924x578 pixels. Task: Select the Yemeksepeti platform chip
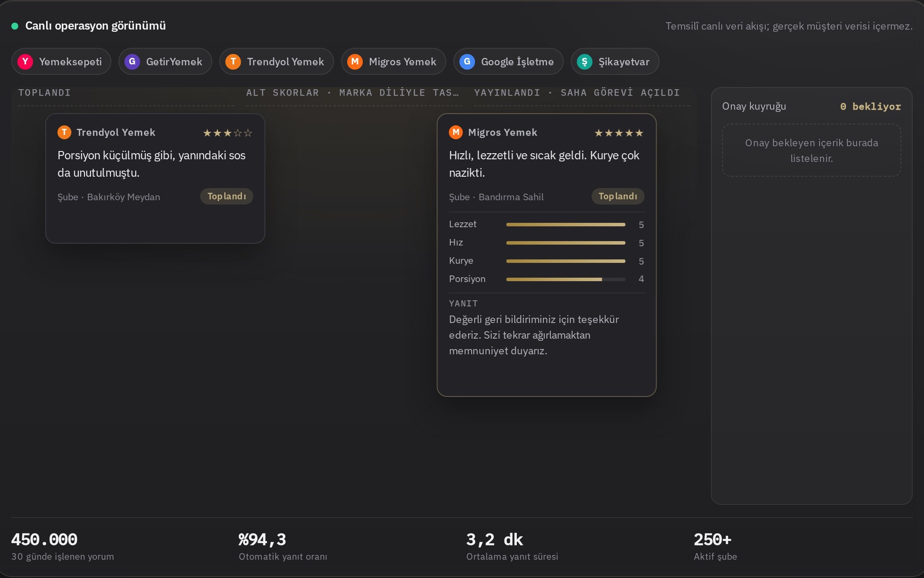coord(61,61)
